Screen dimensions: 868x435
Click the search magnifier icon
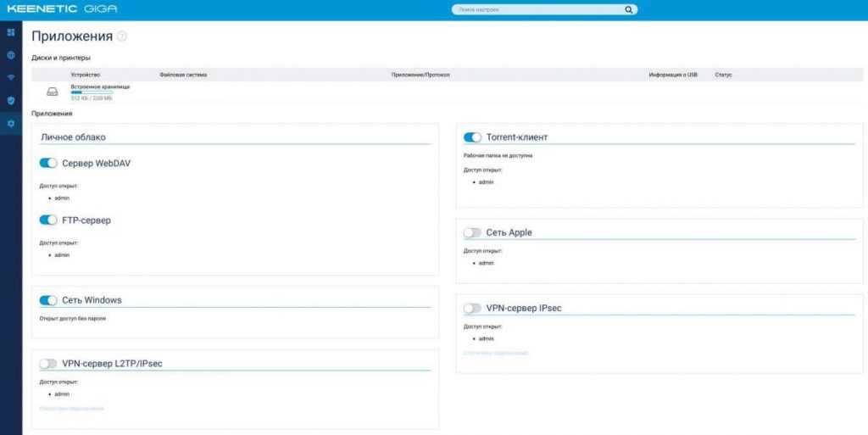628,10
